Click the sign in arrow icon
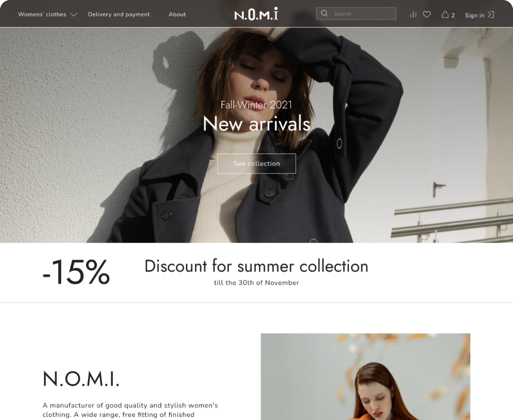 tap(491, 15)
